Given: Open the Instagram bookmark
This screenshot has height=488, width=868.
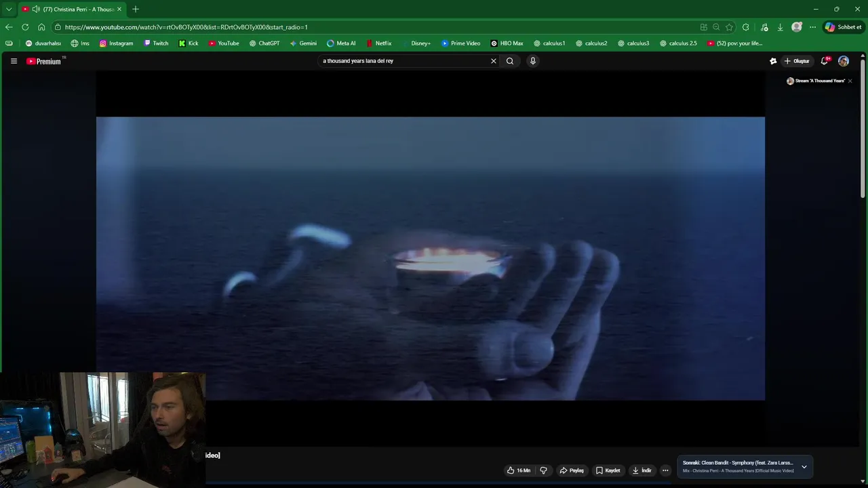Looking at the screenshot, I should pos(116,43).
